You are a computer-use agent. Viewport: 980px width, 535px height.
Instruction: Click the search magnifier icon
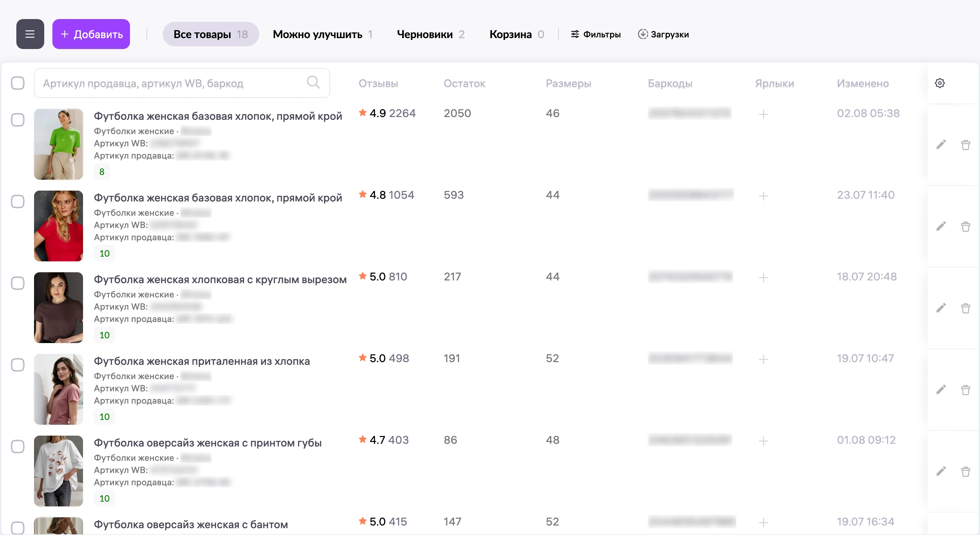[313, 82]
